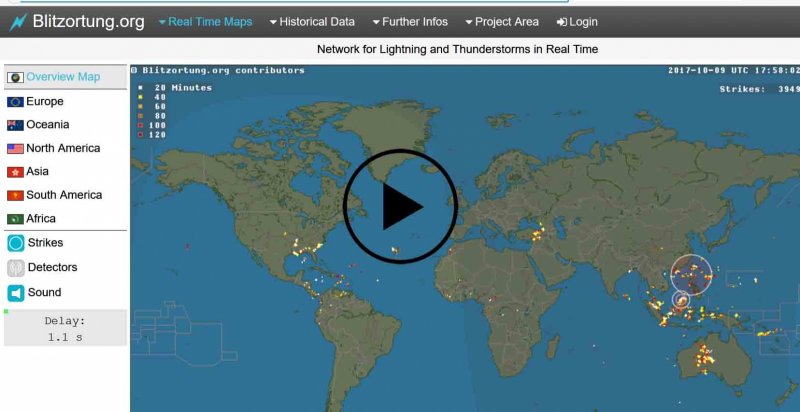Click the European Union flag icon
Image resolution: width=800 pixels, height=412 pixels.
[x=15, y=102]
